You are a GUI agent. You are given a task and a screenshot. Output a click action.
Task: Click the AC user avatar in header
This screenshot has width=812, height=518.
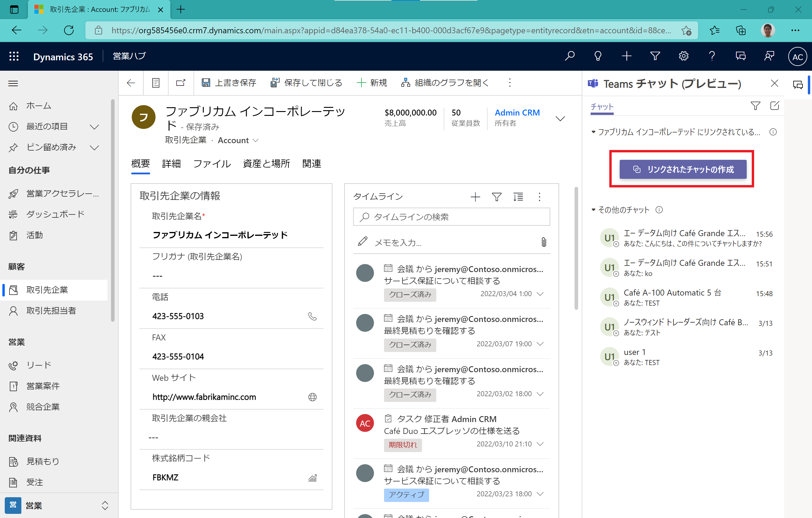[797, 57]
